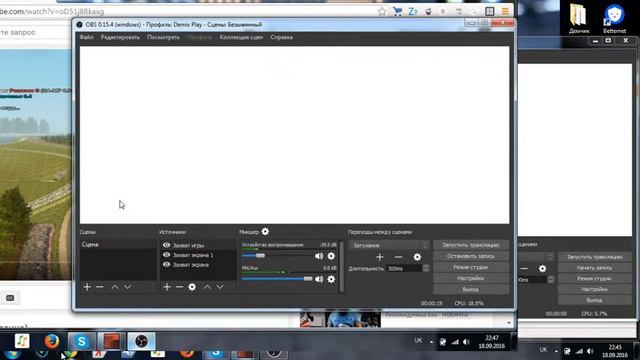Open transition properties gear in the front OBS window
The image size is (640, 360).
417,257
